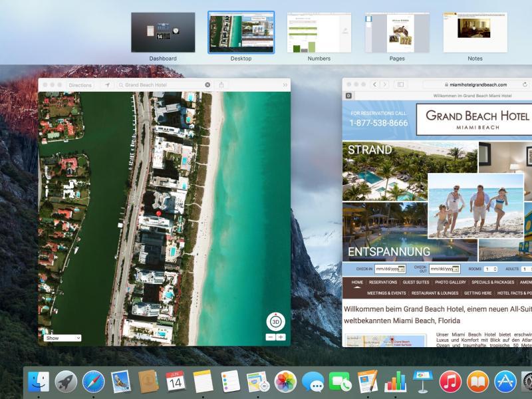Switch to Notes full-screen space
Viewport: 532px width, 399px height.
[x=475, y=33]
